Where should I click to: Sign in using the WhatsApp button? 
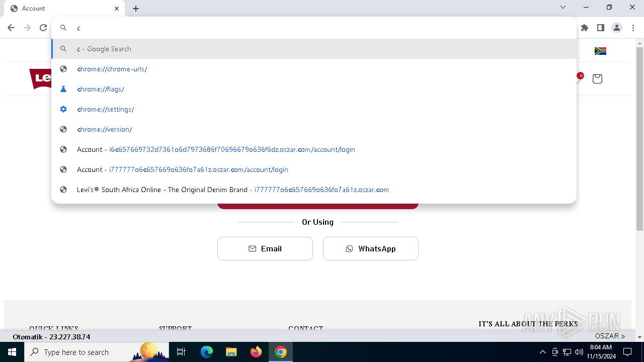tap(371, 248)
